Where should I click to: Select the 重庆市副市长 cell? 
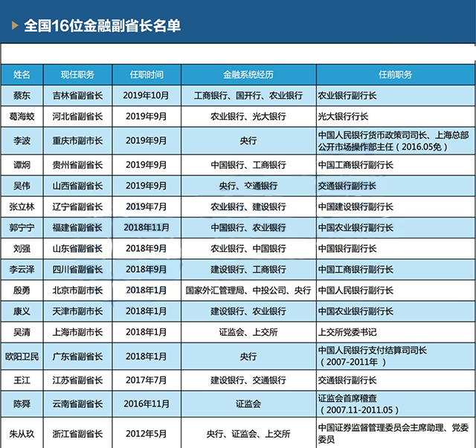77,140
